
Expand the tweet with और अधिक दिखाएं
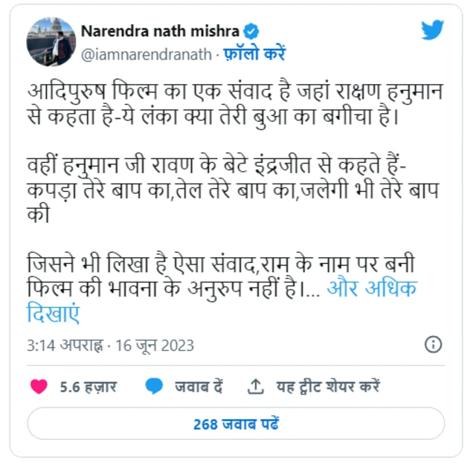[372, 288]
